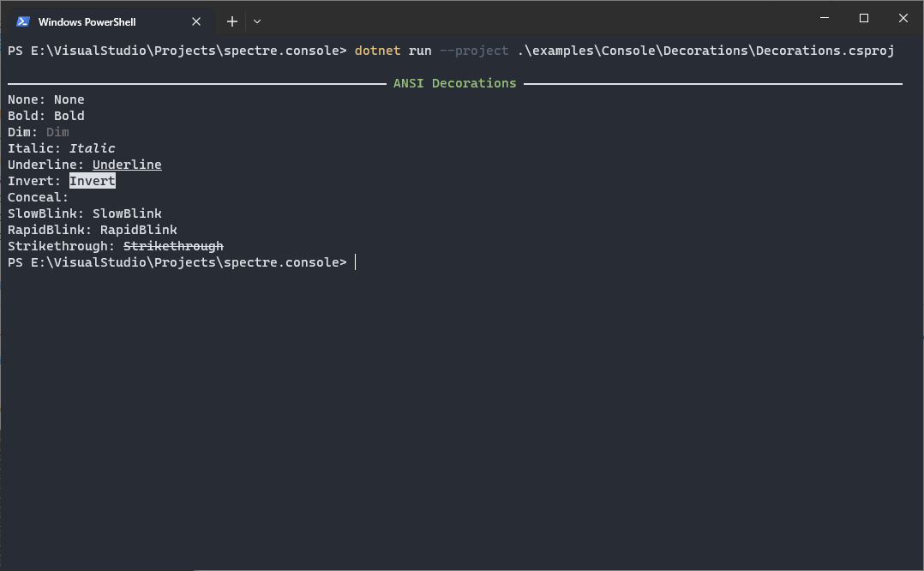Click the italic 'Italic' sample text
This screenshot has height=571, width=924.
(x=92, y=148)
